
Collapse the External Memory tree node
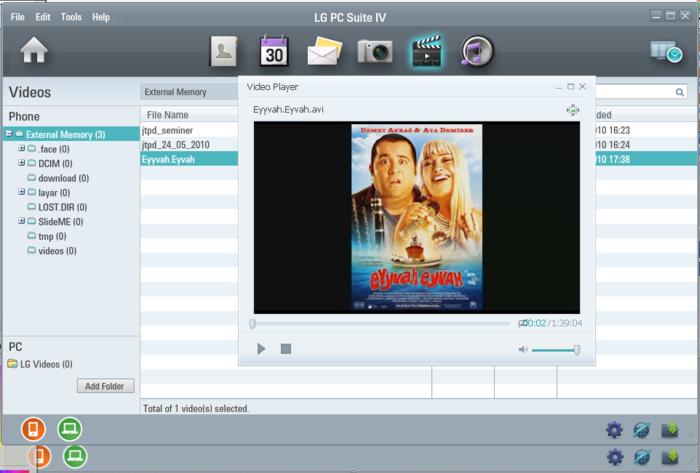coord(8,133)
